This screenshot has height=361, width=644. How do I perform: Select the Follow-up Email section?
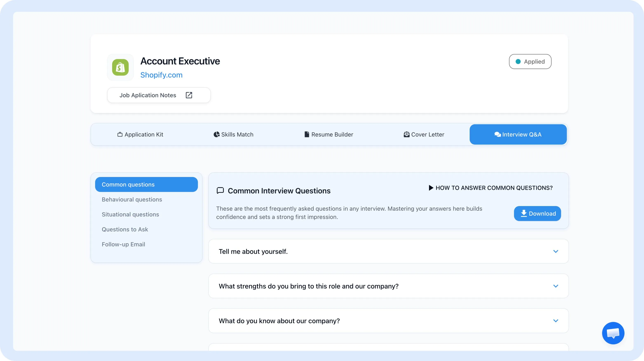[x=124, y=244]
